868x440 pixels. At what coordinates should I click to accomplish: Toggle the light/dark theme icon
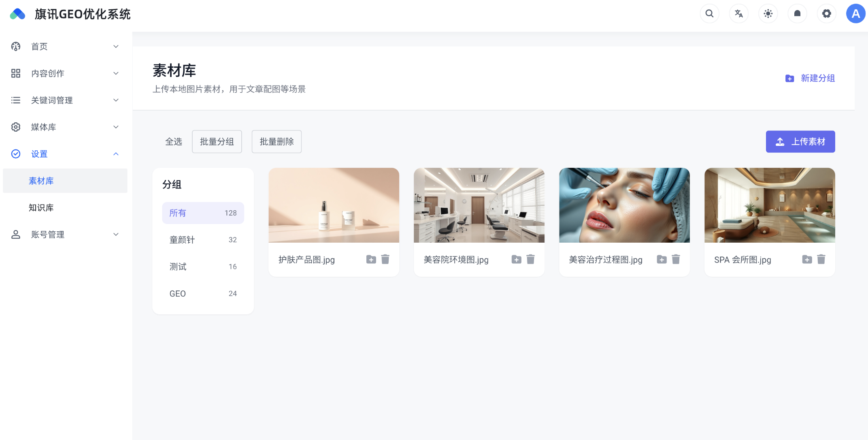click(768, 14)
